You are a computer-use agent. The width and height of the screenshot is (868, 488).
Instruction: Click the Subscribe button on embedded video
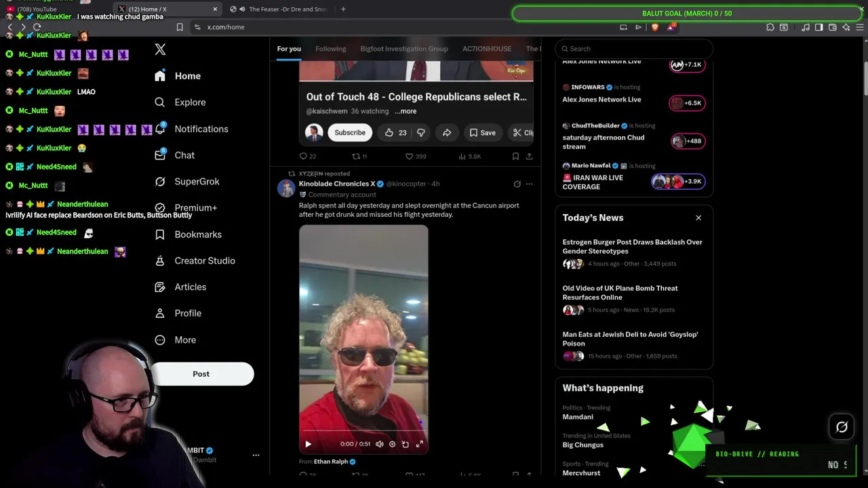click(350, 133)
